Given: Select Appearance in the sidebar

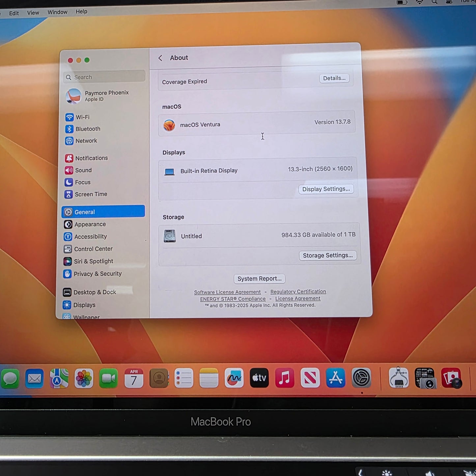Looking at the screenshot, I should pos(90,224).
